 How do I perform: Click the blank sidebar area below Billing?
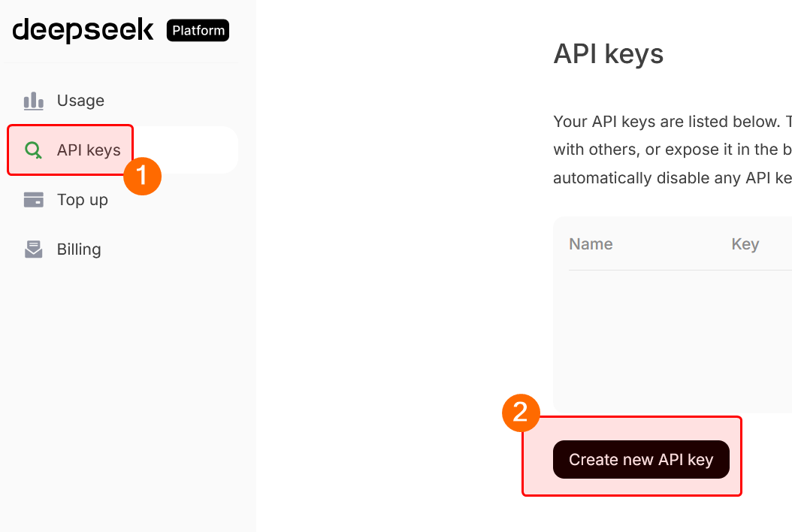128,391
